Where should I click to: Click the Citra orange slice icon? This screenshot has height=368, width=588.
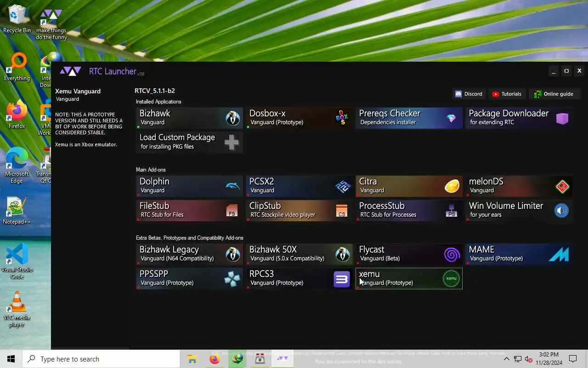(452, 186)
